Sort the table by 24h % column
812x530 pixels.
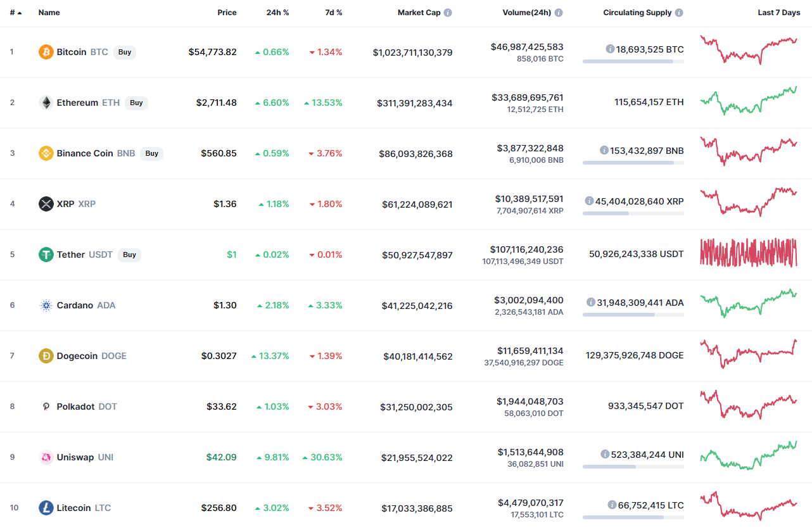click(x=277, y=13)
